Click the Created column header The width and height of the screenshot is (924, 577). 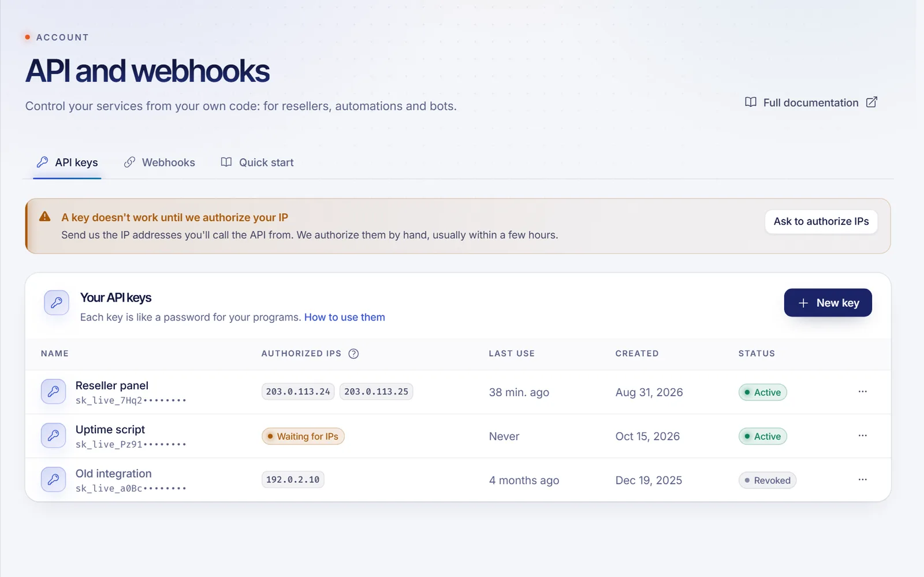click(637, 353)
